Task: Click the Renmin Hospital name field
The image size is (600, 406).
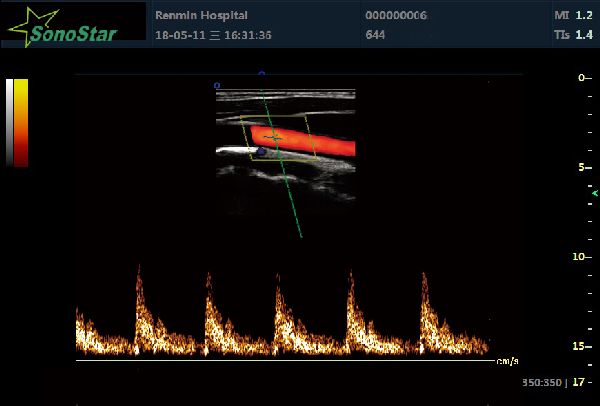Action: pyautogui.click(x=202, y=16)
